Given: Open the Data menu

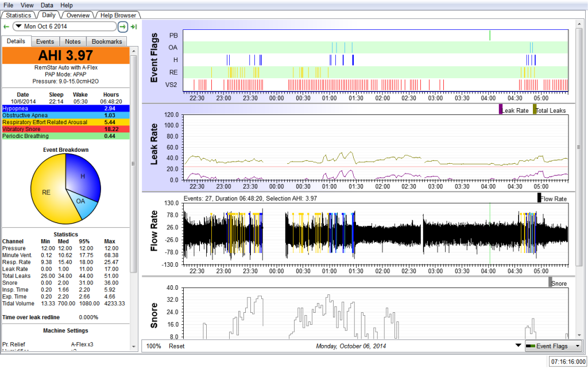Looking at the screenshot, I should [x=47, y=5].
